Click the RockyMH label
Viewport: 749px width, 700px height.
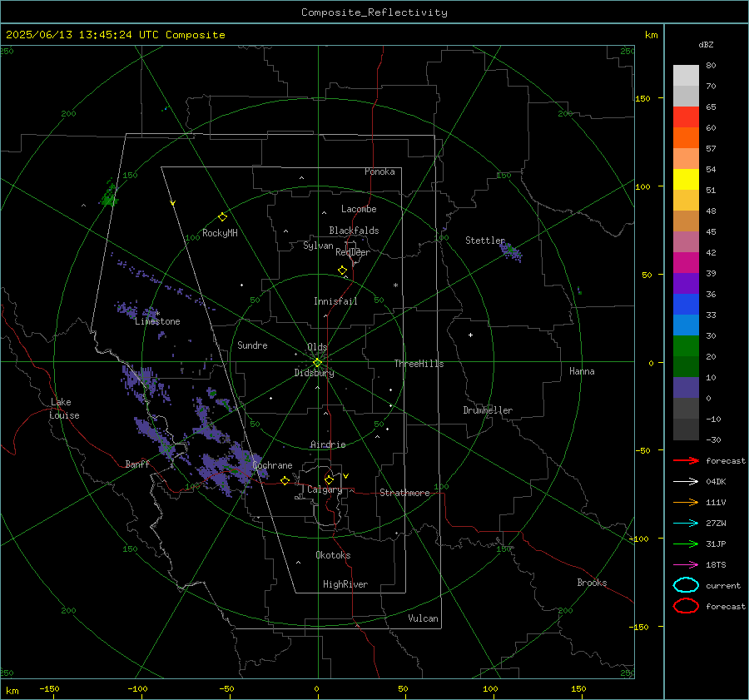220,233
